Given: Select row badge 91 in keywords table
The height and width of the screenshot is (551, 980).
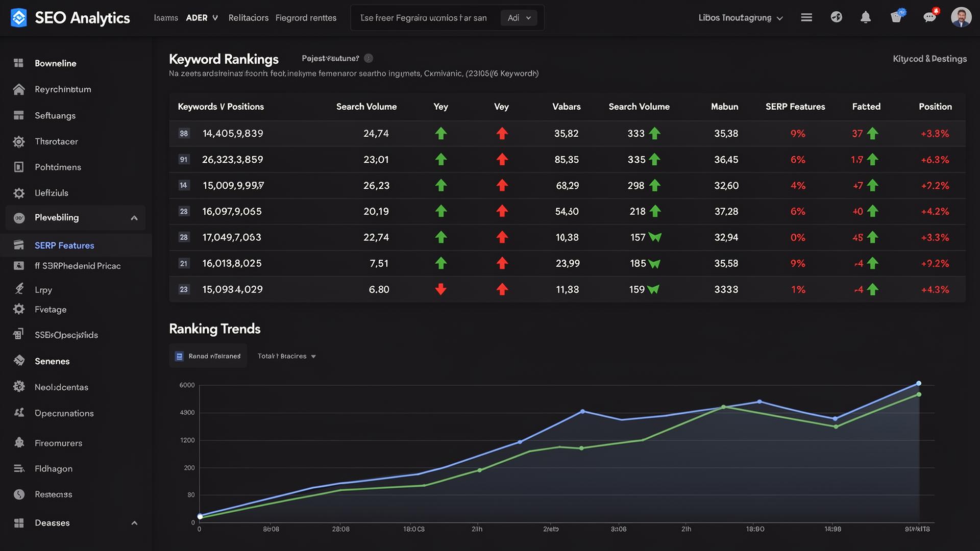Looking at the screenshot, I should 184,160.
